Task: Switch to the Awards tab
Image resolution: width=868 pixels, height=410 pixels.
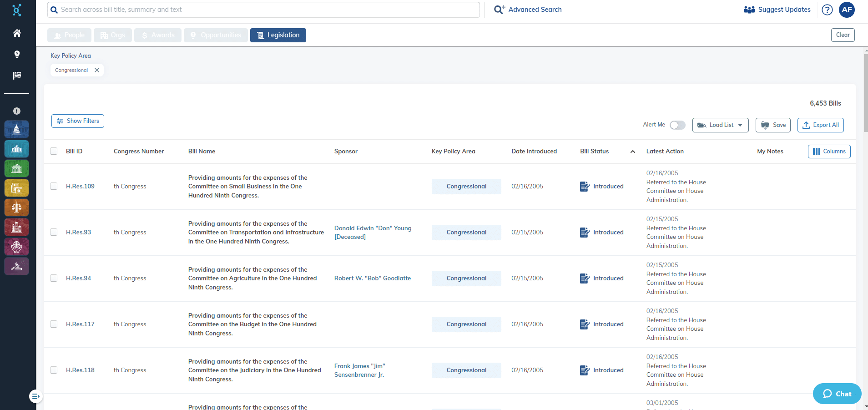Action: coord(158,35)
